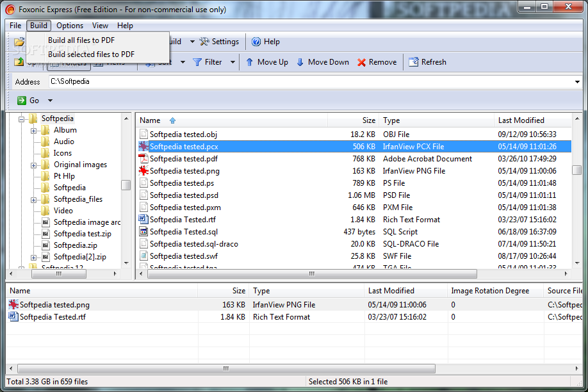Open the Address bar dropdown
This screenshot has width=588, height=392.
pyautogui.click(x=577, y=82)
